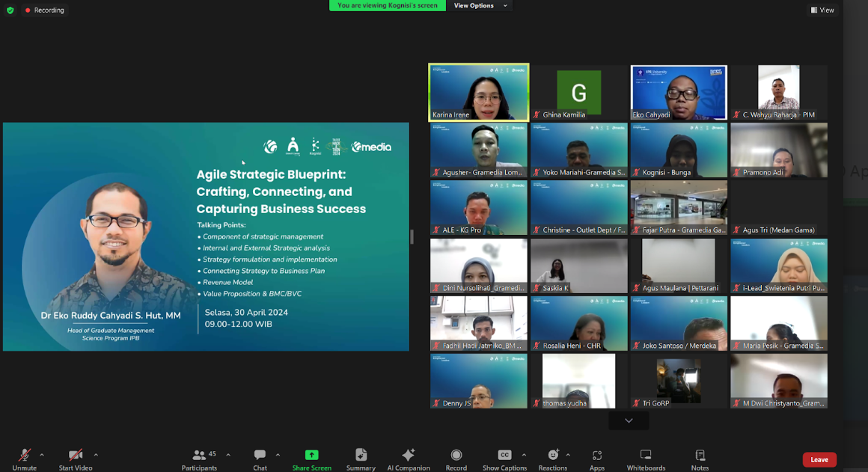The height and width of the screenshot is (472, 868).
Task: Select C. Wahyu Raharja - PIM tile
Action: click(779, 93)
